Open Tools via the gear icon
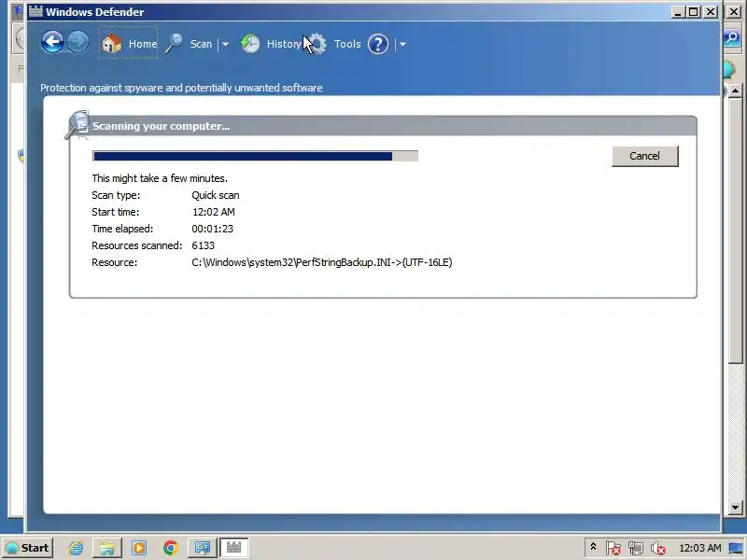 coord(317,44)
